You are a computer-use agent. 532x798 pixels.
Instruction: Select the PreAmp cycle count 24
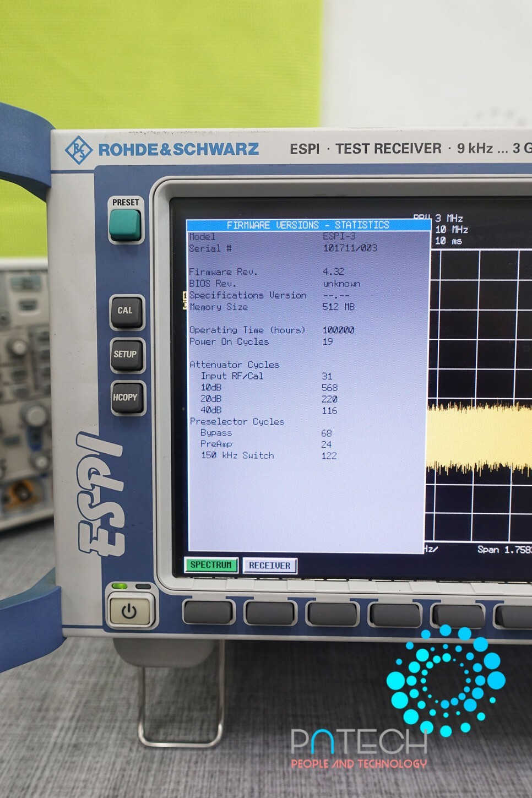(327, 444)
